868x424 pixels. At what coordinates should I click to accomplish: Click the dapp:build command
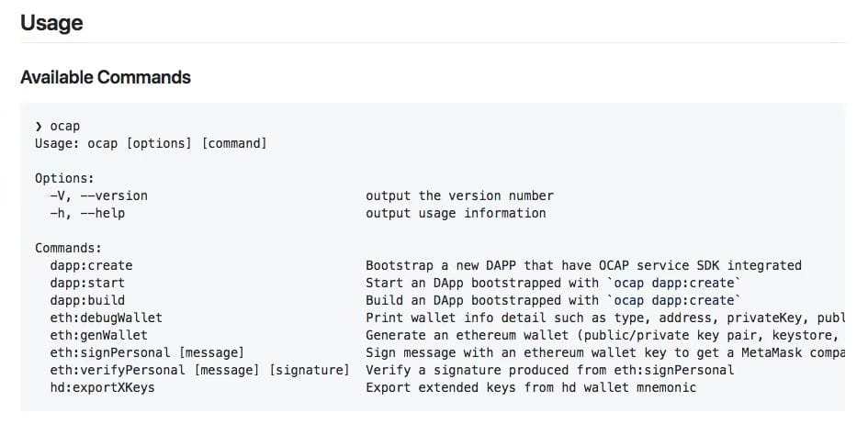[87, 300]
